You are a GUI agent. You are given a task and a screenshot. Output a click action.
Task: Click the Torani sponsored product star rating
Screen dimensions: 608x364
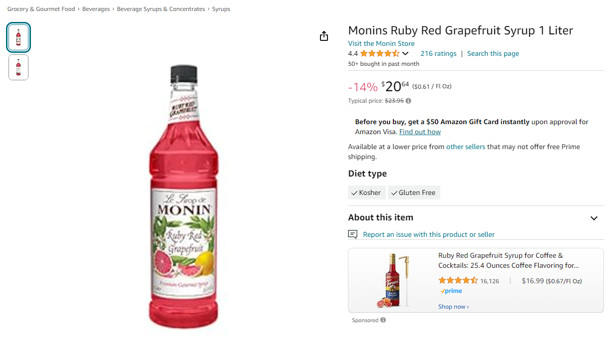458,281
